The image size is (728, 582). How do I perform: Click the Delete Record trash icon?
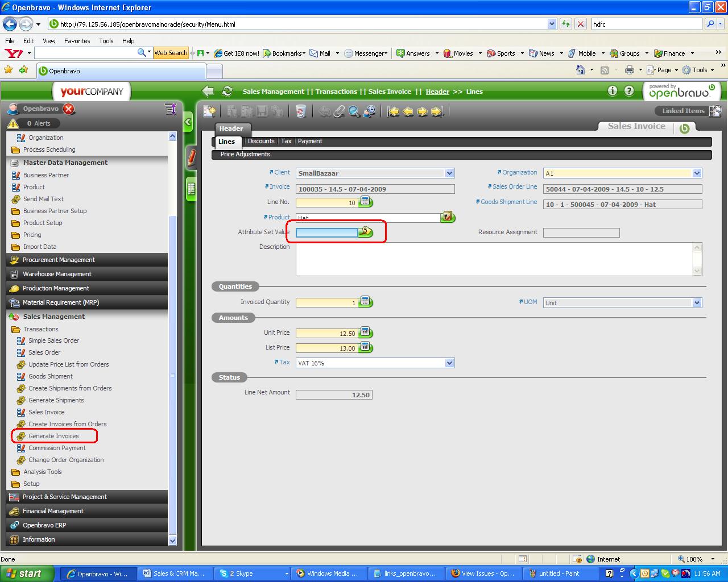[x=301, y=111]
